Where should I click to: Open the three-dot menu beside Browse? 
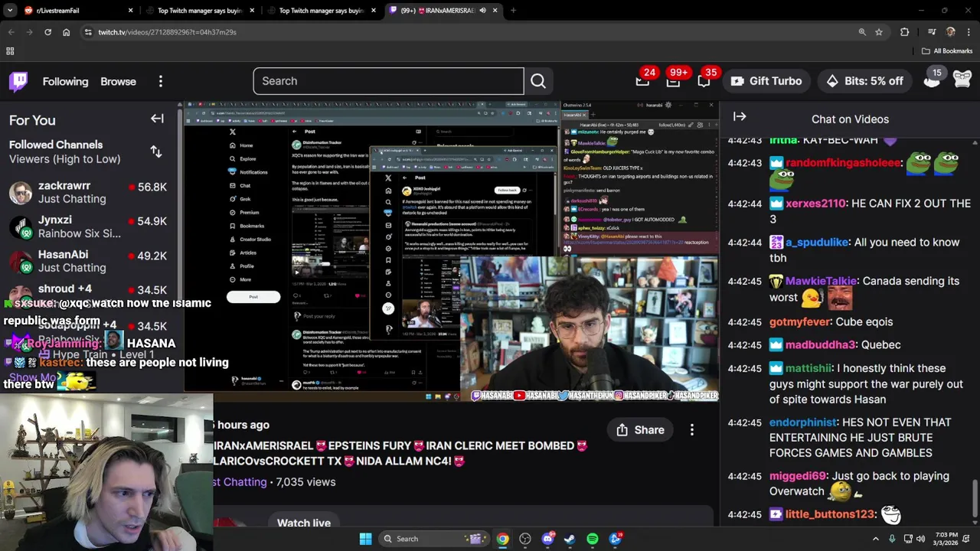pos(160,81)
